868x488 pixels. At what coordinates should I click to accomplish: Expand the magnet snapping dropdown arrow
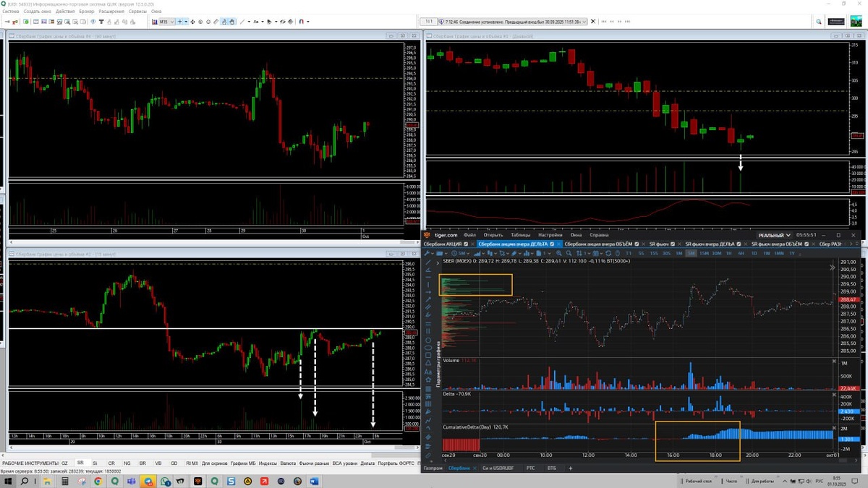point(308,22)
